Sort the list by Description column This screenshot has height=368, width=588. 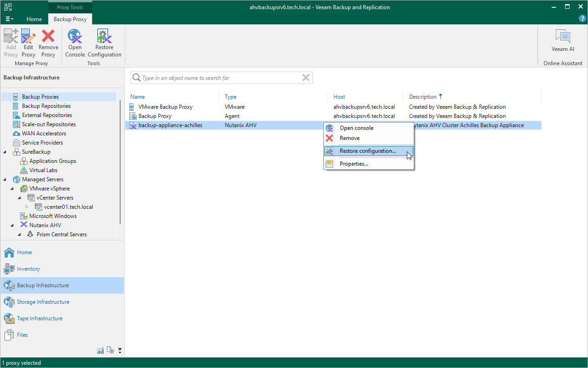(423, 97)
